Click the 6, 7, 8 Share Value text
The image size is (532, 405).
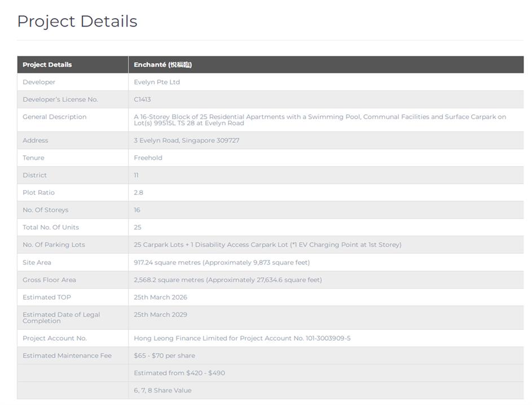(162, 390)
